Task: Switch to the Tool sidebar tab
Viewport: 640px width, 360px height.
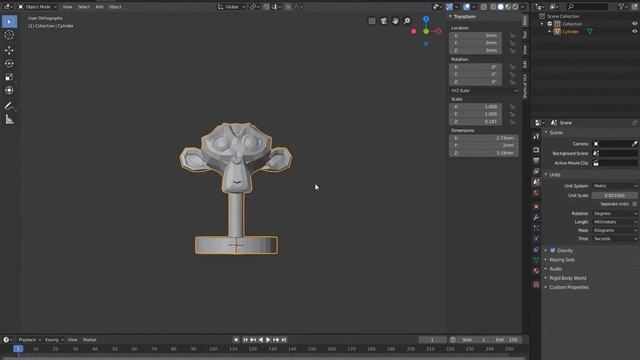Action: [525, 35]
